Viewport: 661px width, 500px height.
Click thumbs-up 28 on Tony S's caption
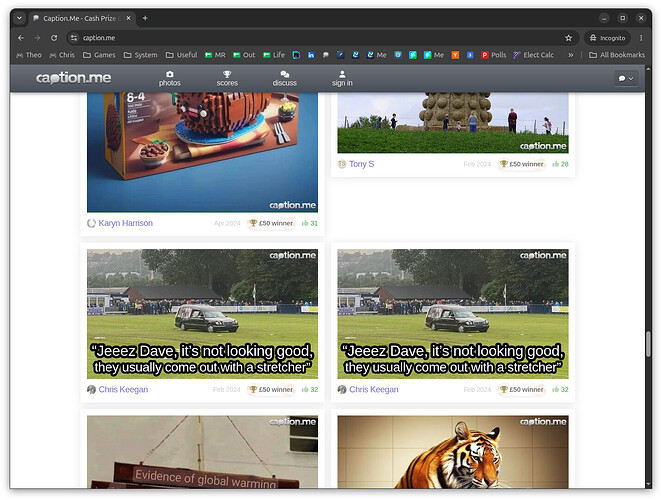[x=560, y=164]
